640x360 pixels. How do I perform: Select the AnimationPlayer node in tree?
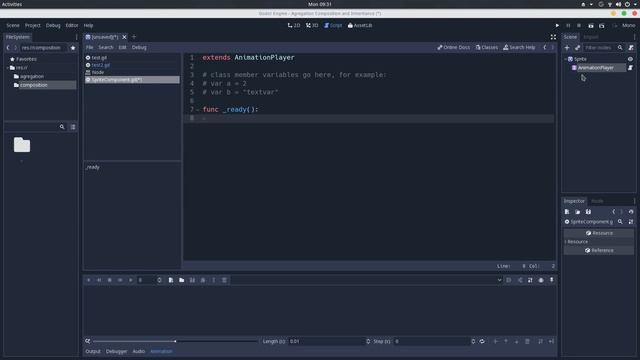click(596, 68)
